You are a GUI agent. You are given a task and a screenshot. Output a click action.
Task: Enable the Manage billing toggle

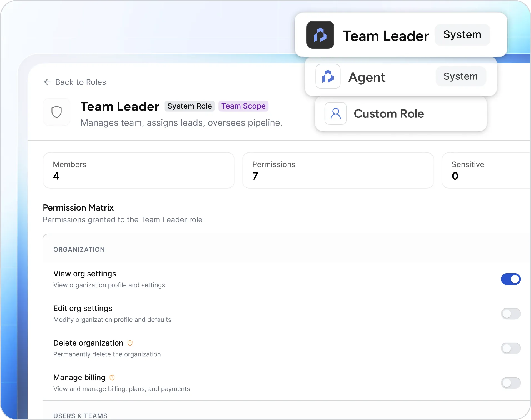point(511,383)
